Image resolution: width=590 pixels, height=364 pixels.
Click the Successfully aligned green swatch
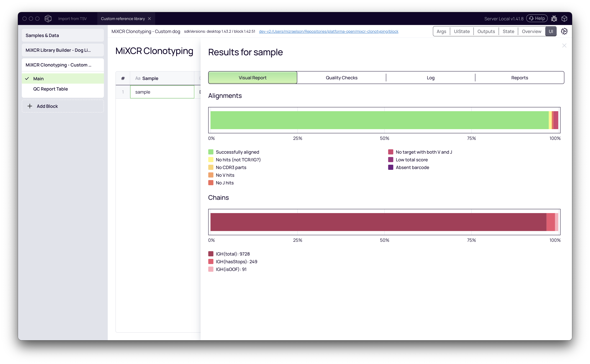(211, 152)
